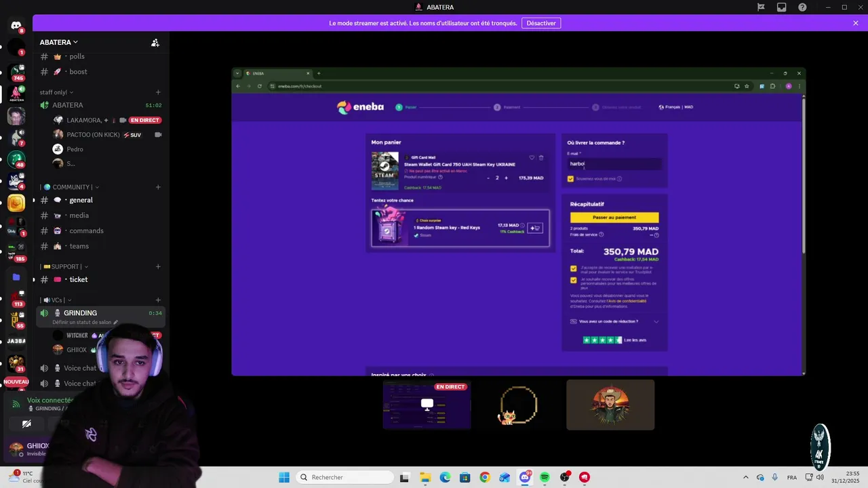Click the Discord taskbar icon
This screenshot has width=868, height=488.
[525, 477]
